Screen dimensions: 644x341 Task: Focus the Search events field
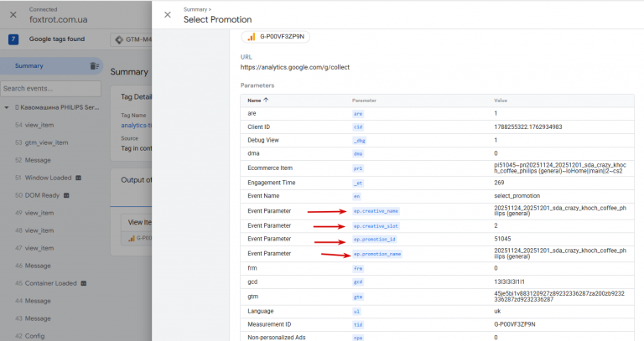coord(50,88)
